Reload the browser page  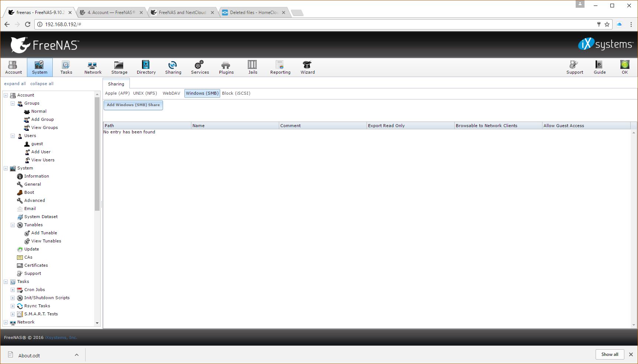click(28, 24)
